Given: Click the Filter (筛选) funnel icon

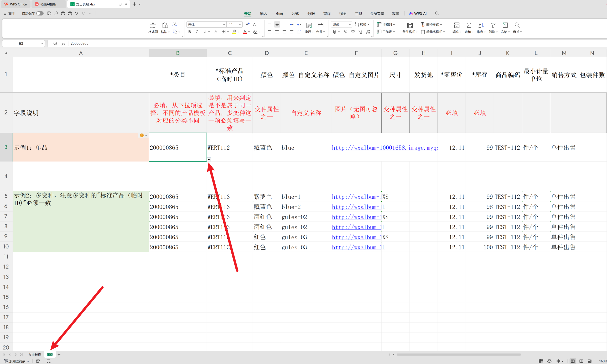Looking at the screenshot, I should [x=493, y=25].
